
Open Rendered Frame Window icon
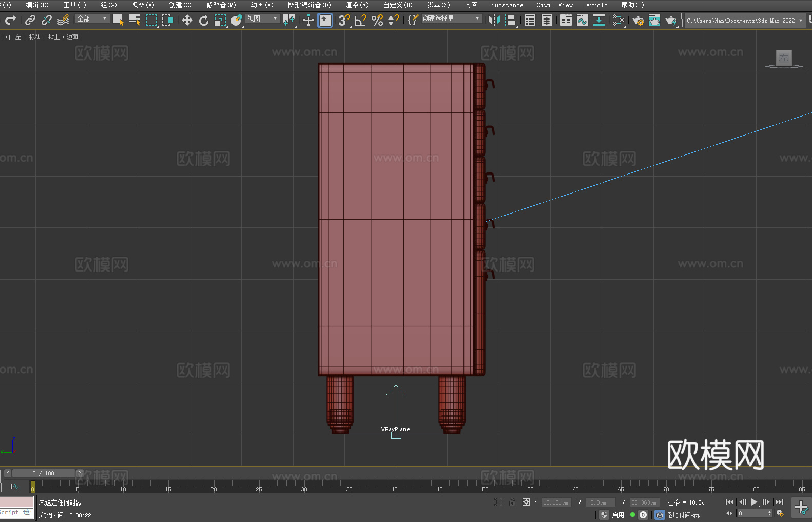(654, 20)
